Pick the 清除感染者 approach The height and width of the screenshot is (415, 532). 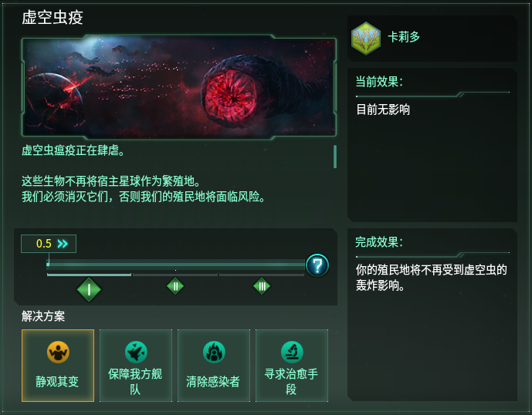click(214, 365)
